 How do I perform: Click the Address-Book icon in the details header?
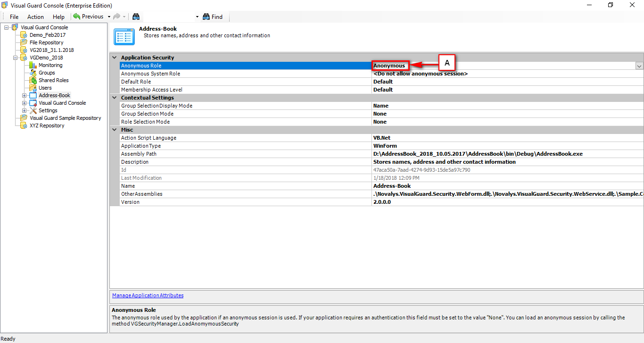tap(124, 36)
